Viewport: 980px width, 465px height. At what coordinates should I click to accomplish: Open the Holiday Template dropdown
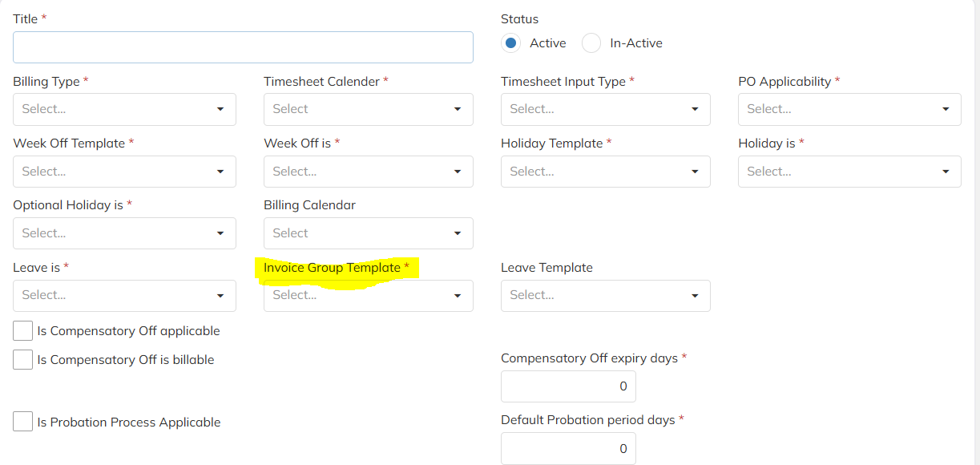pos(605,172)
